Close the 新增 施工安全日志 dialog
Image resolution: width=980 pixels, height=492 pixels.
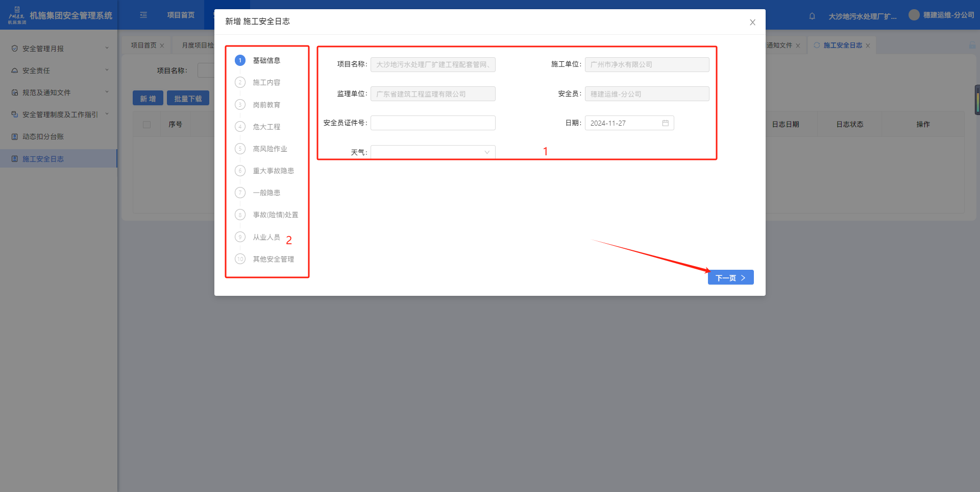[x=752, y=22]
